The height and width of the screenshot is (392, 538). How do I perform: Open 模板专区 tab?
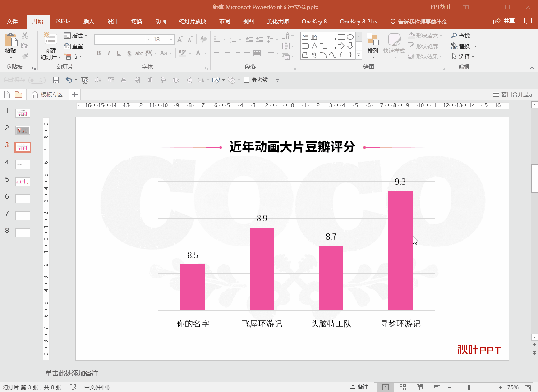point(47,95)
